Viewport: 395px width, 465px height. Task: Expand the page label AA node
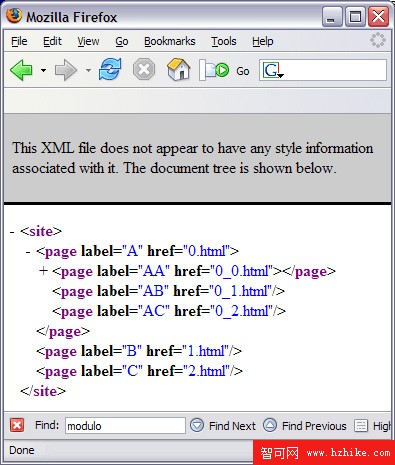pos(43,271)
